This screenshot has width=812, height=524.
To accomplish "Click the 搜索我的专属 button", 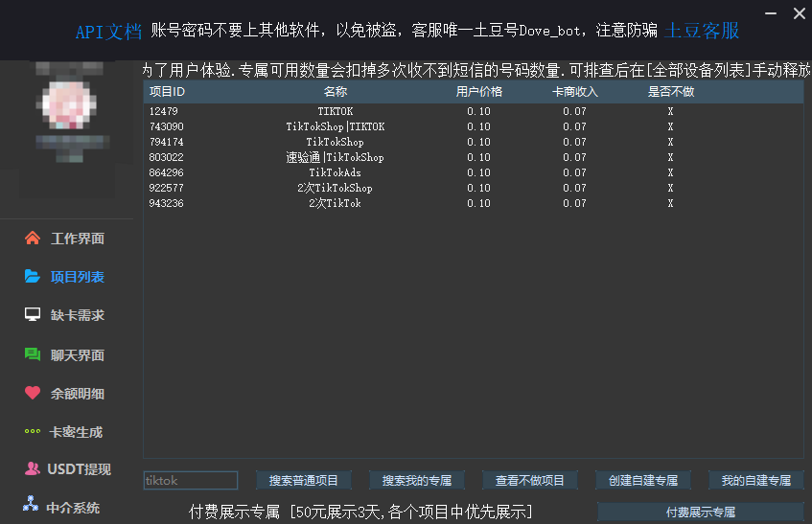I will tap(417, 481).
